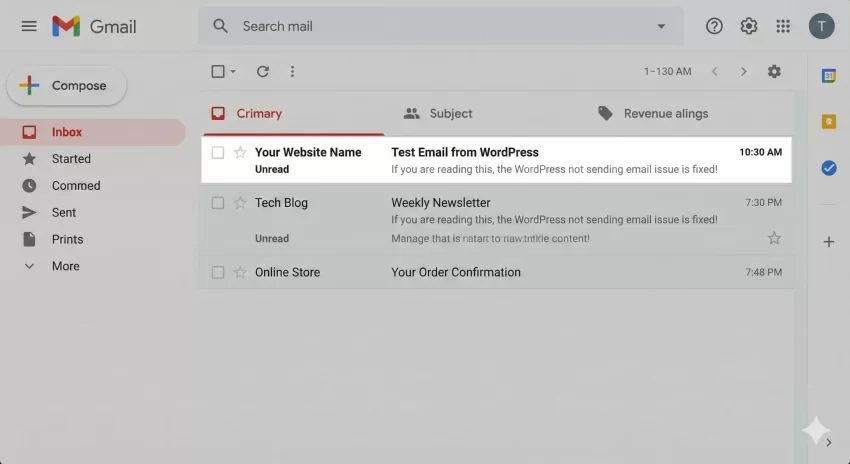This screenshot has width=850, height=464.
Task: Click the Your Website Name sender
Action: click(x=308, y=152)
